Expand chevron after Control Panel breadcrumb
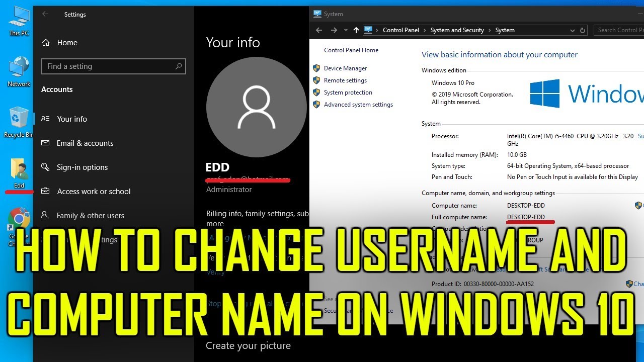 click(x=425, y=30)
